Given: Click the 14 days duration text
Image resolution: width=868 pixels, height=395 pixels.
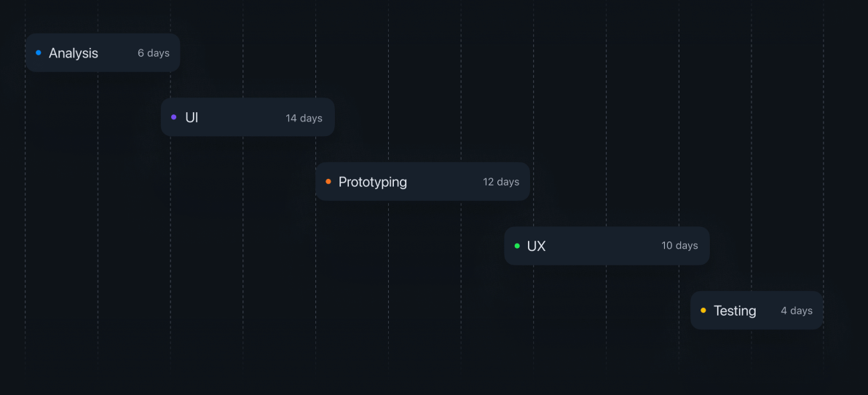Looking at the screenshot, I should point(304,118).
